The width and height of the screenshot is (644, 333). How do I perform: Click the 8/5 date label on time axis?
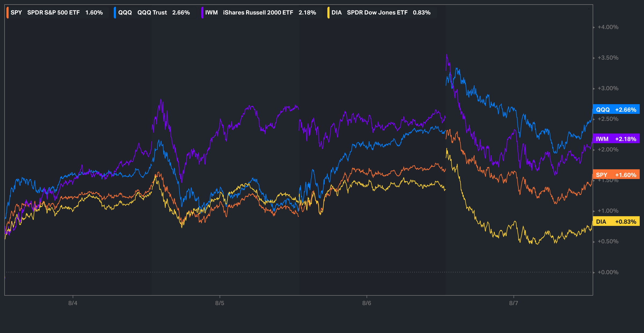click(x=219, y=303)
